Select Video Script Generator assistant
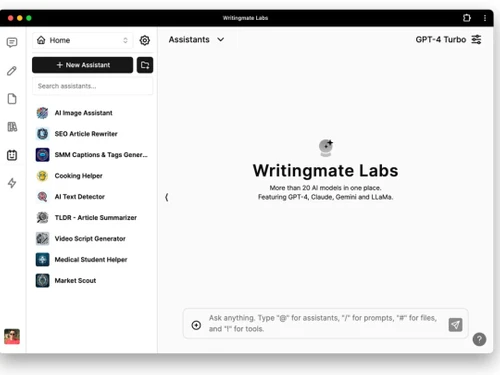The width and height of the screenshot is (500, 375). 93,239
